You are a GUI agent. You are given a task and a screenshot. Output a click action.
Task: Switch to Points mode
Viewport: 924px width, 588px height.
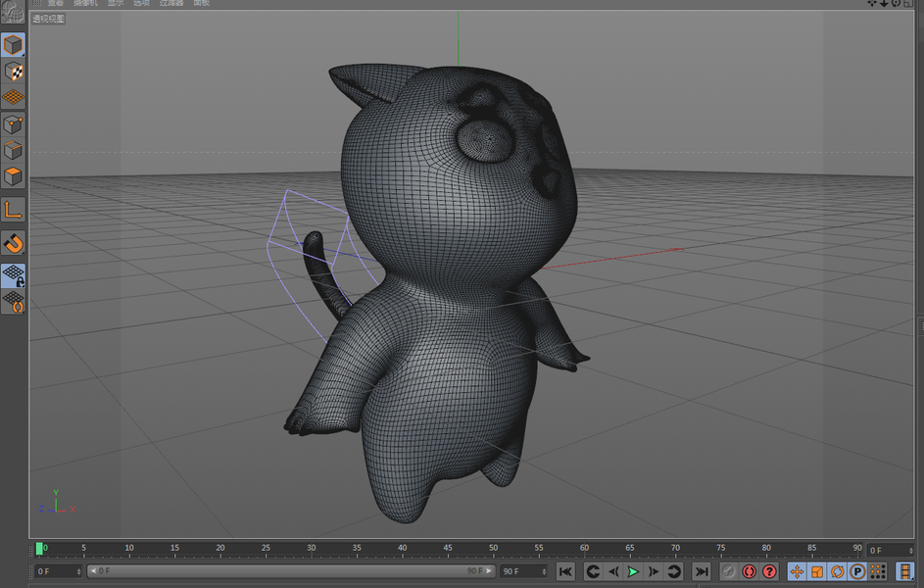tap(13, 124)
